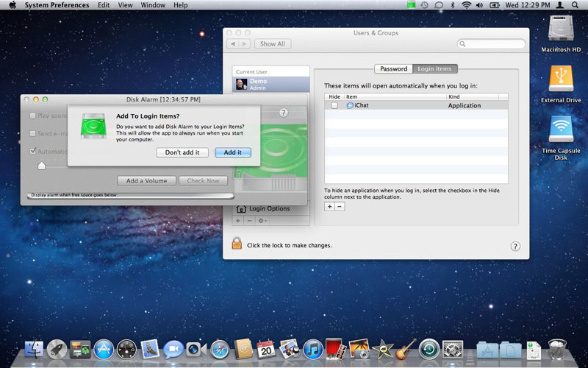
Task: Launch iChat from the Dock
Action: 173,350
